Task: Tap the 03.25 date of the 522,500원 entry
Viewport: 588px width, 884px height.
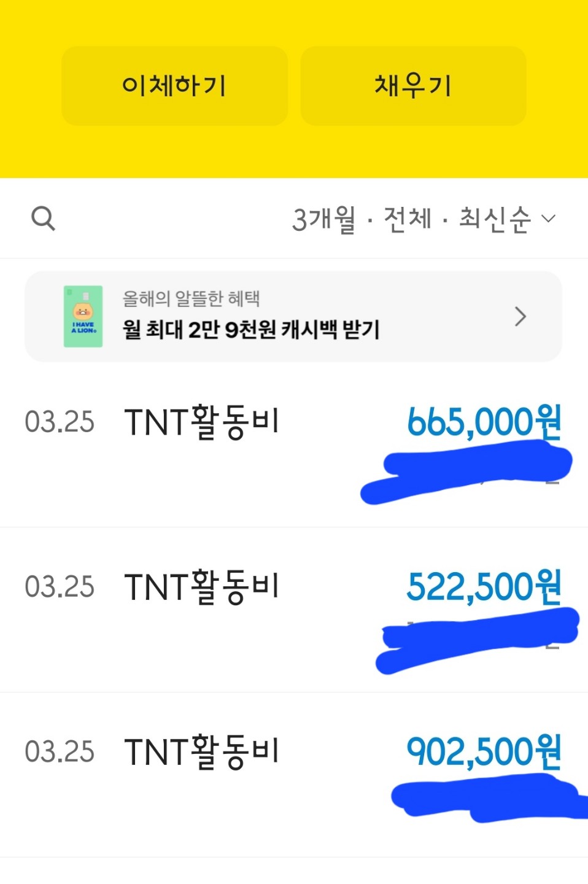Action: tap(60, 587)
